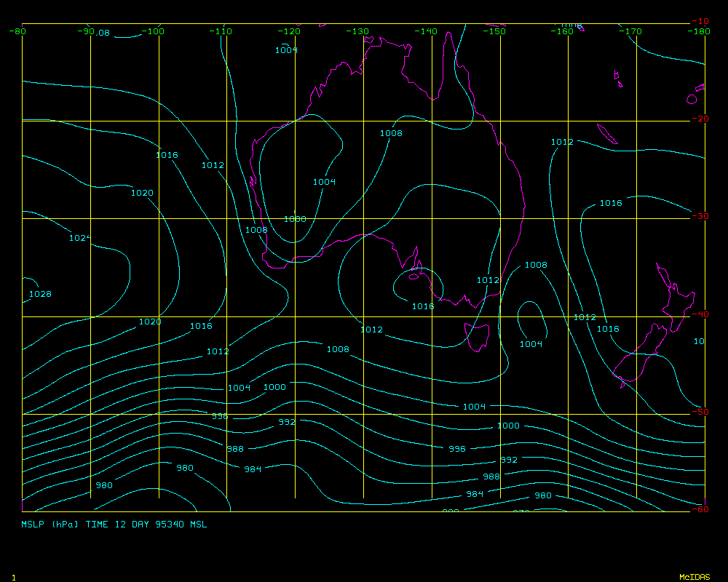Viewport: 728px width, 582px height.
Task: Click the Tasmania island outline
Action: [x=477, y=338]
